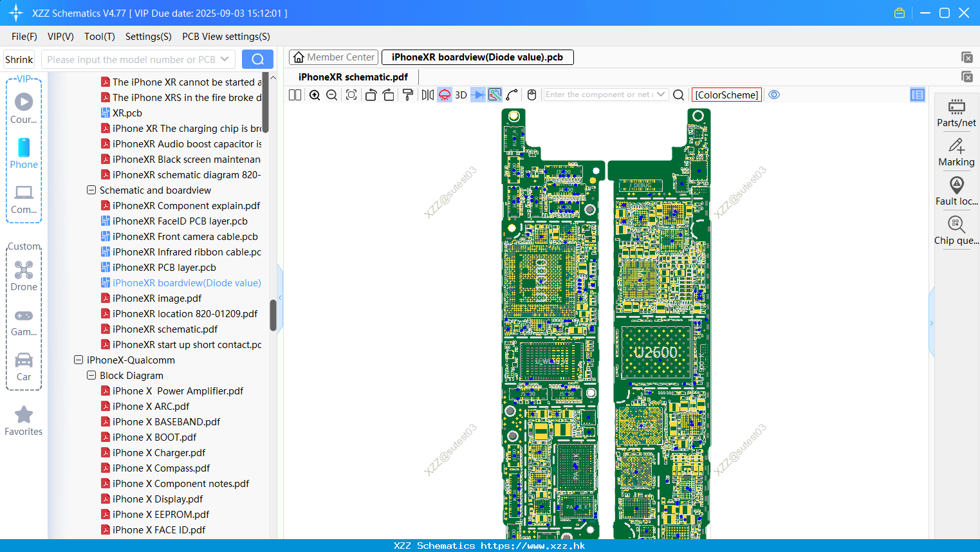
Task: Toggle the diode symbol display
Action: click(478, 95)
